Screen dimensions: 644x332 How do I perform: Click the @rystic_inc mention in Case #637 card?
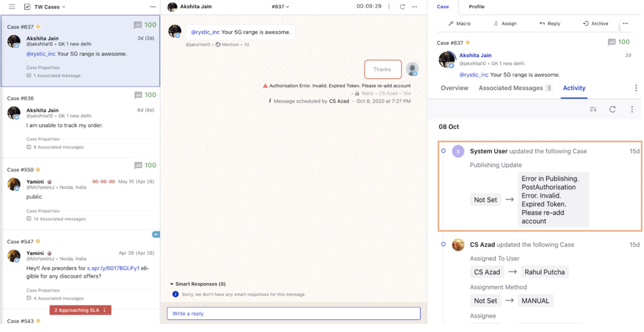click(x=41, y=54)
